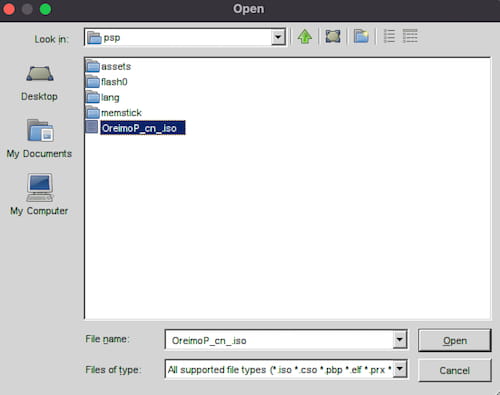This screenshot has width=500, height=395.
Task: Click the Open button
Action: (x=455, y=340)
